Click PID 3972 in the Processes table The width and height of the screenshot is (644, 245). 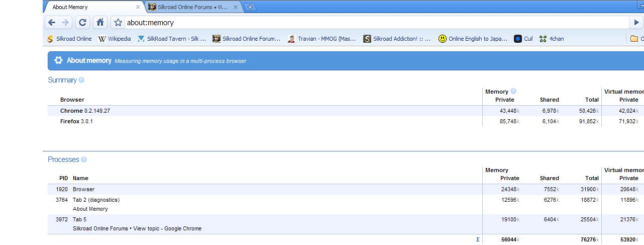62,219
